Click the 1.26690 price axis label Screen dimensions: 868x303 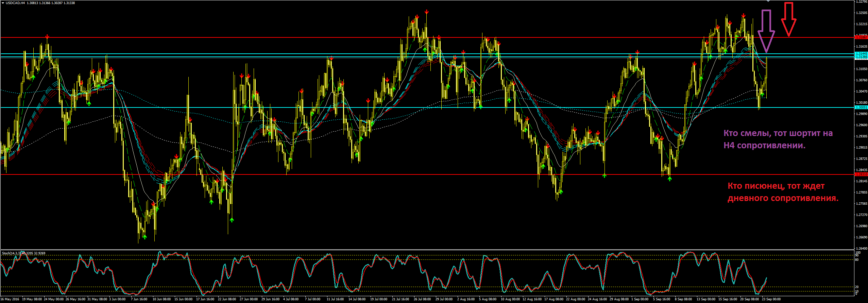tap(861, 237)
